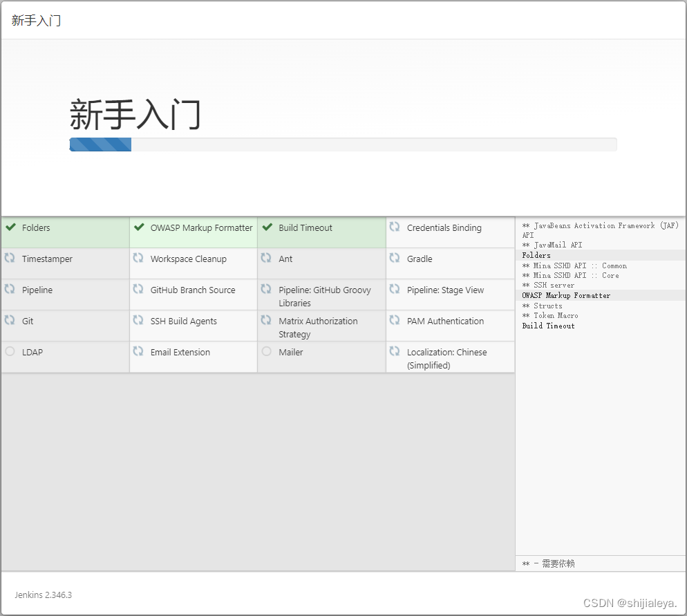Select the Pipeline: GitHub Groovy Libraries label
Screen dimensions: 687x616
[x=325, y=297]
